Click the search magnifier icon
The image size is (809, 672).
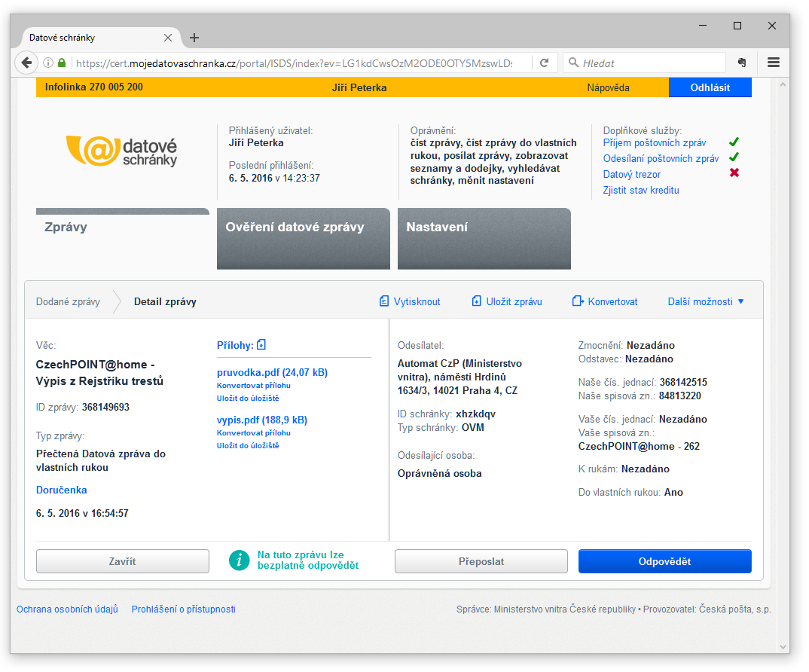[x=573, y=63]
